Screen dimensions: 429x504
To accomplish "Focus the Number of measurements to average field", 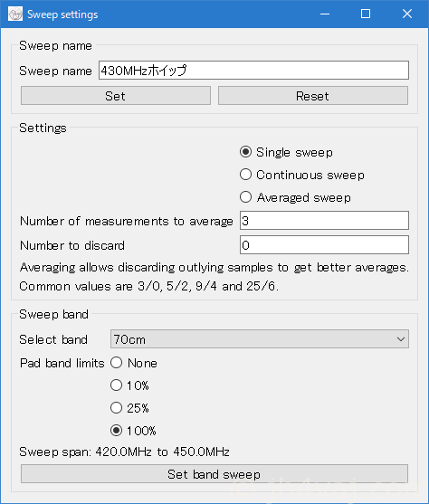I will click(325, 221).
